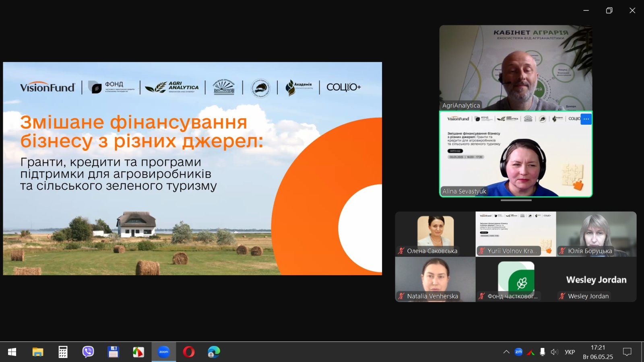
Task: Restore down the Zoom window
Action: pos(609,10)
